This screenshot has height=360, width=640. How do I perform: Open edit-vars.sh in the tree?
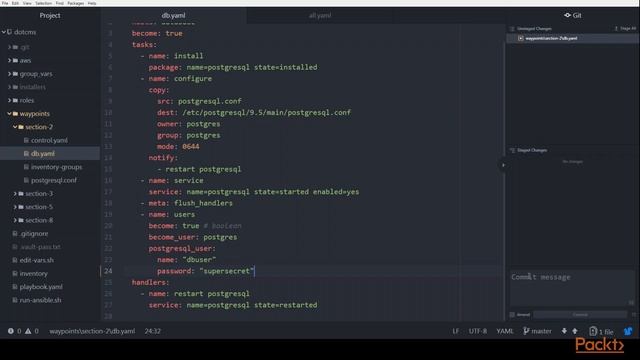(36, 260)
